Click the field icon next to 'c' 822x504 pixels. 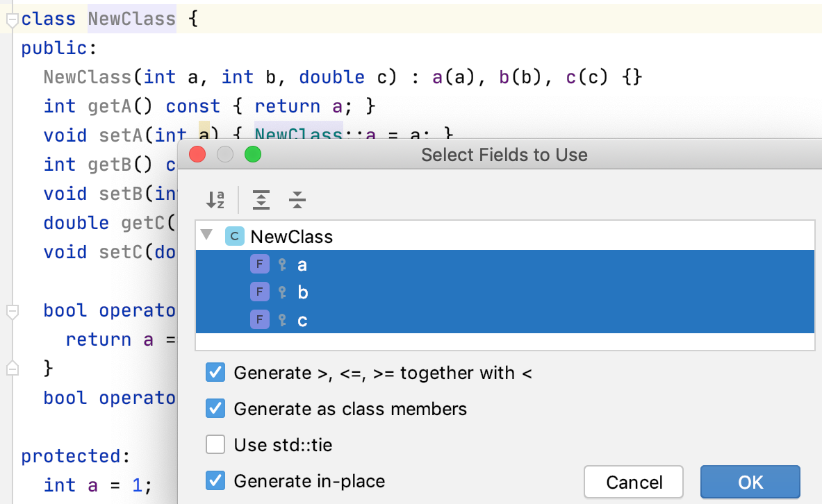tap(259, 319)
